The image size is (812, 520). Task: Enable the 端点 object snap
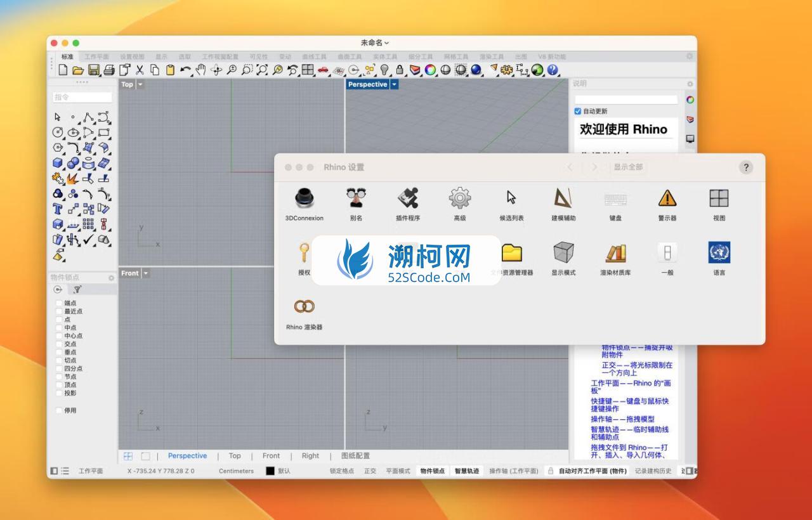(x=59, y=303)
